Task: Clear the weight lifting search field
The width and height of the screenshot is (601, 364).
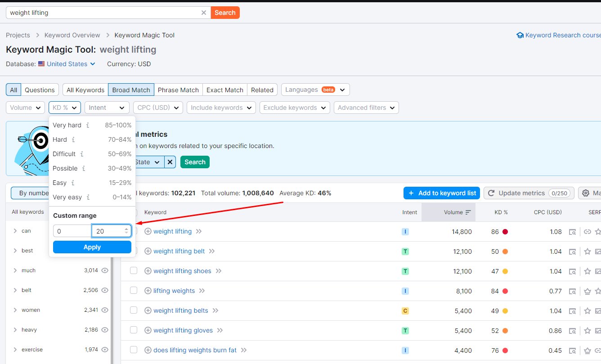Action: 204,13
